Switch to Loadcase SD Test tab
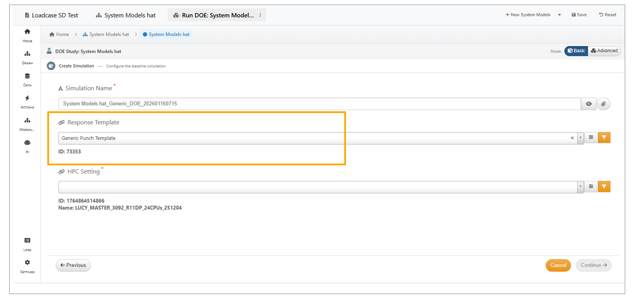644x304 pixels. [52, 15]
